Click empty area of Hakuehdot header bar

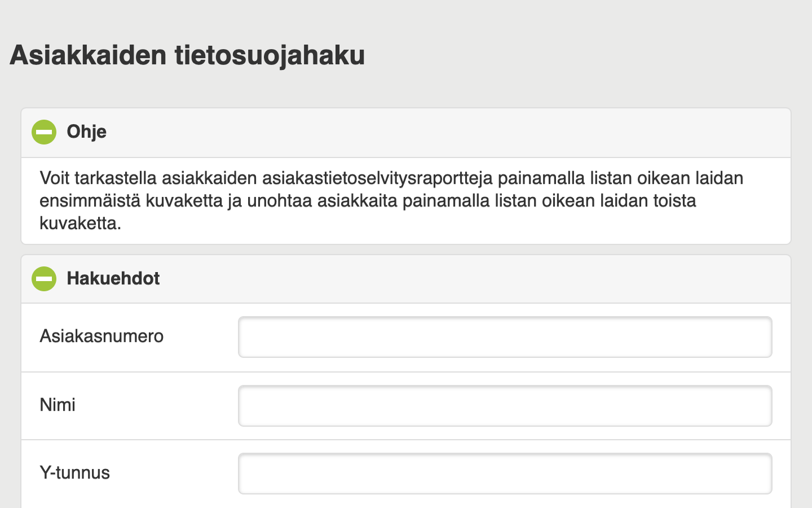(451, 279)
